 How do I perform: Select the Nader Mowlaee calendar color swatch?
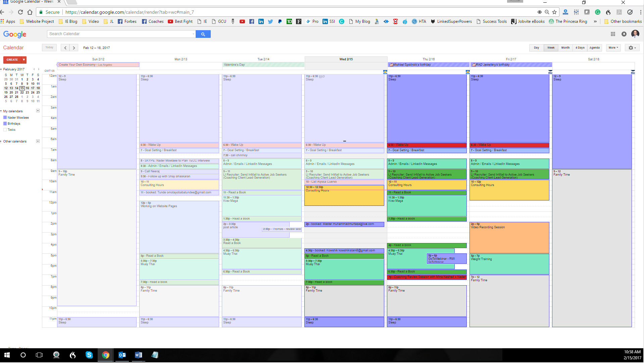click(x=5, y=117)
